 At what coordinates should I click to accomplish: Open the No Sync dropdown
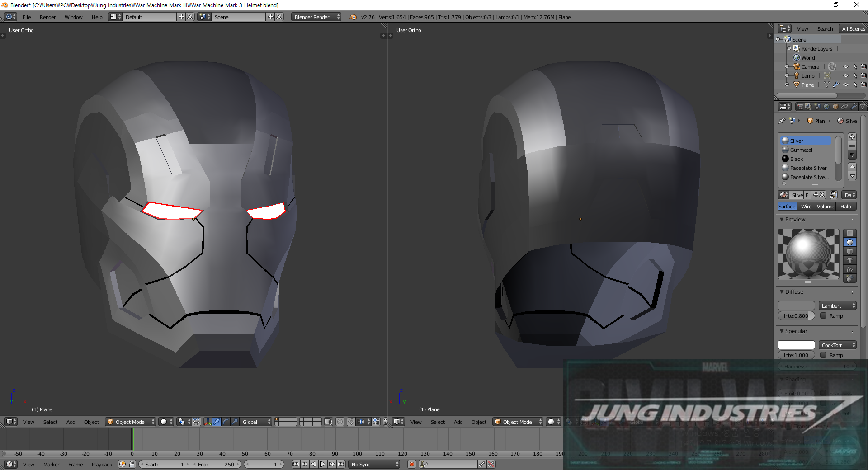coord(375,464)
